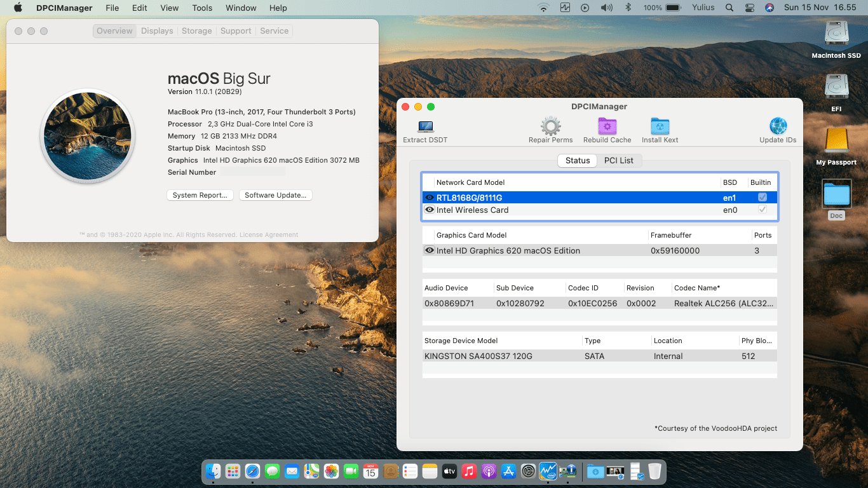Image resolution: width=868 pixels, height=488 pixels.
Task: Toggle visibility of Intel Wireless Card
Action: point(430,210)
